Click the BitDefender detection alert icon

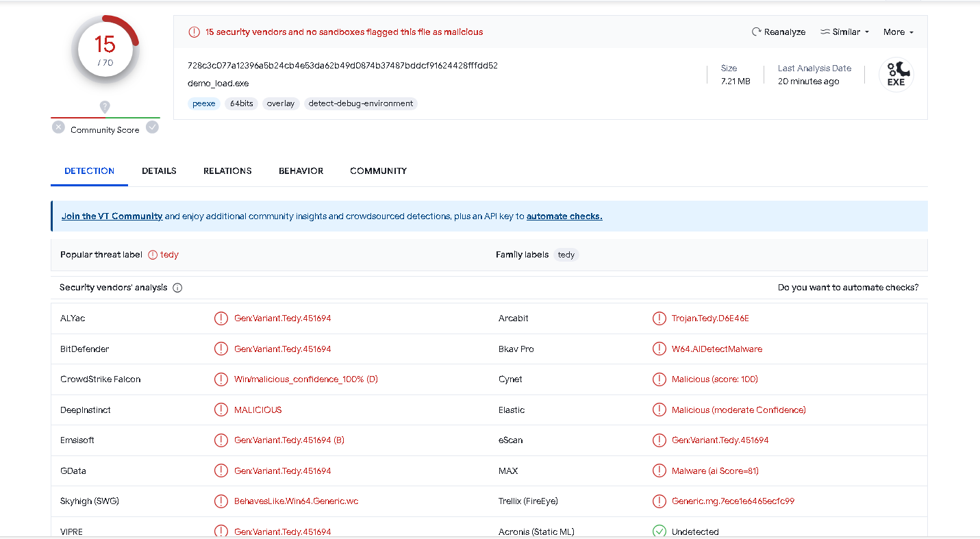[221, 349]
